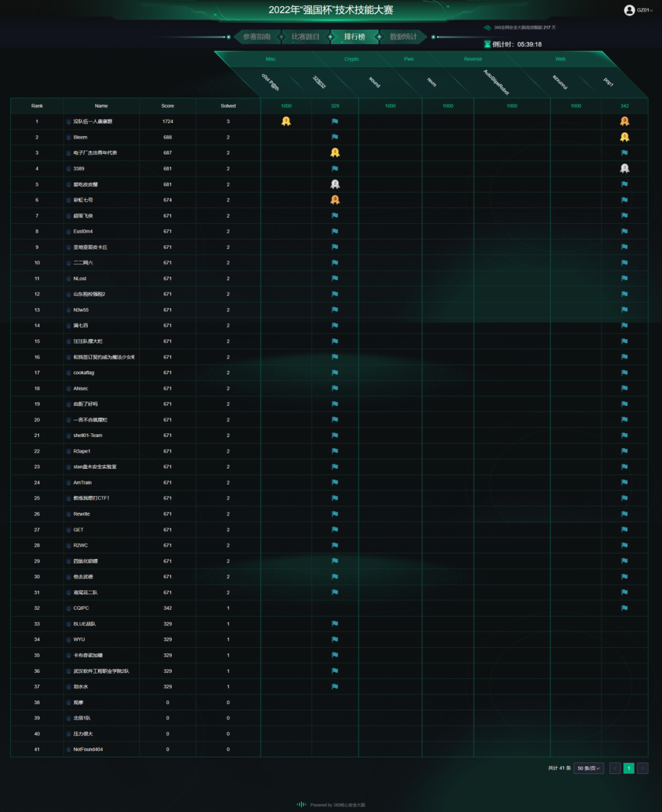Viewport: 662px width, 812px height.
Task: Click the silver medal in rank 4's pop1 column
Action: click(624, 169)
